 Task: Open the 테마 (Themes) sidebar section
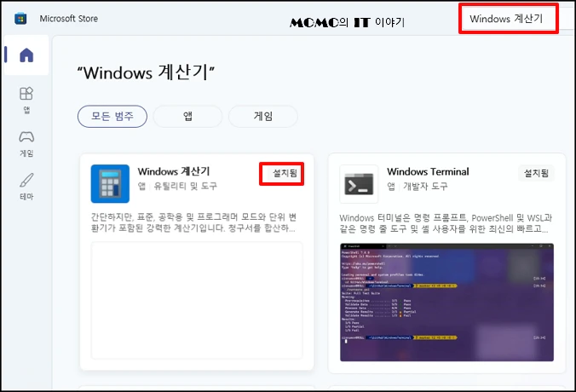[x=26, y=187]
